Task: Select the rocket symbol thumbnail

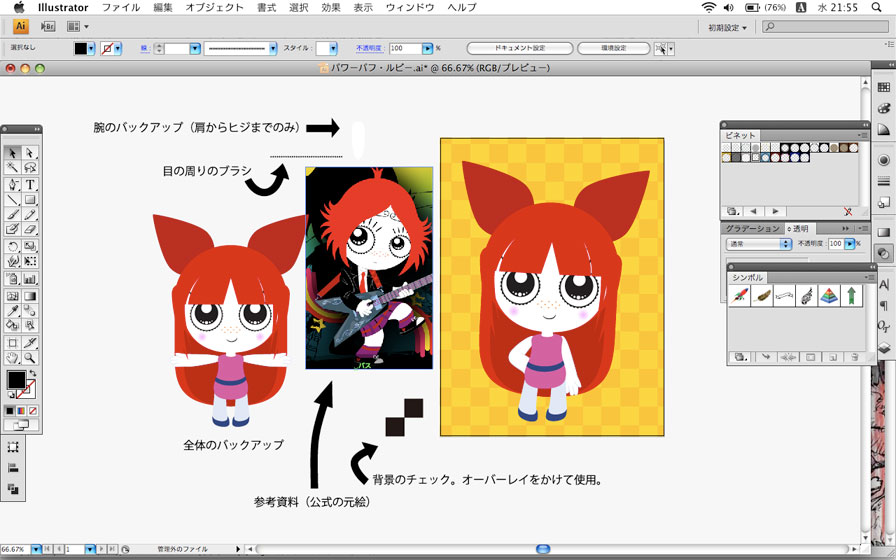Action: [739, 296]
